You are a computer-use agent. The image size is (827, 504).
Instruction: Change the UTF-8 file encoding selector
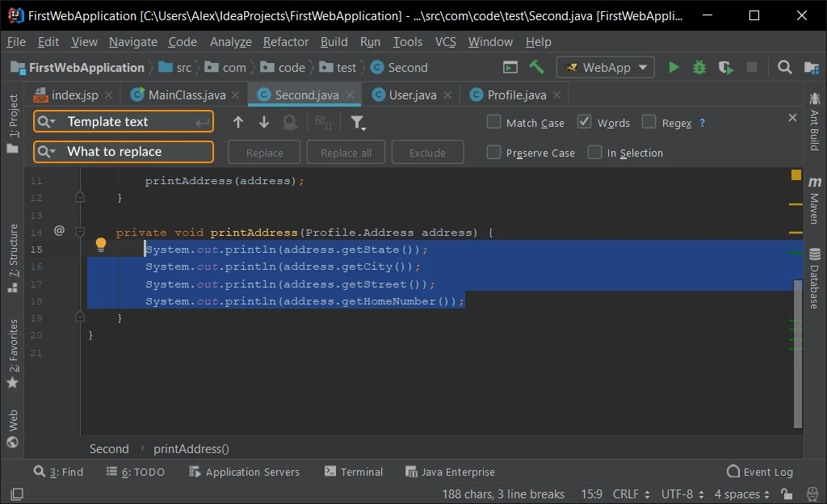[x=682, y=494]
